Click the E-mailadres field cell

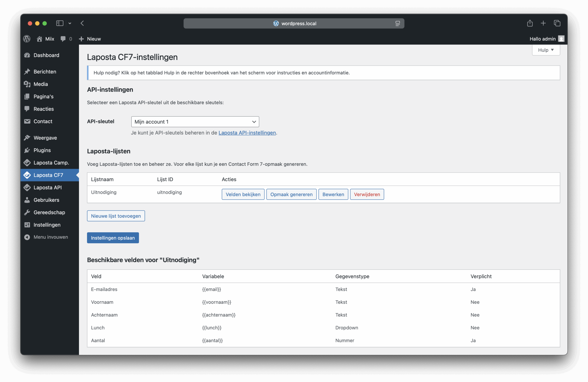tap(104, 289)
